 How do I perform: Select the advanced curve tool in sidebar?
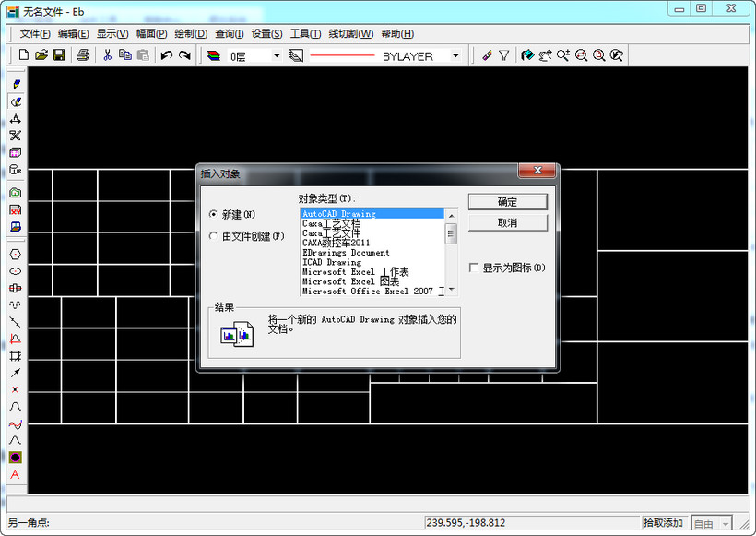point(16,101)
